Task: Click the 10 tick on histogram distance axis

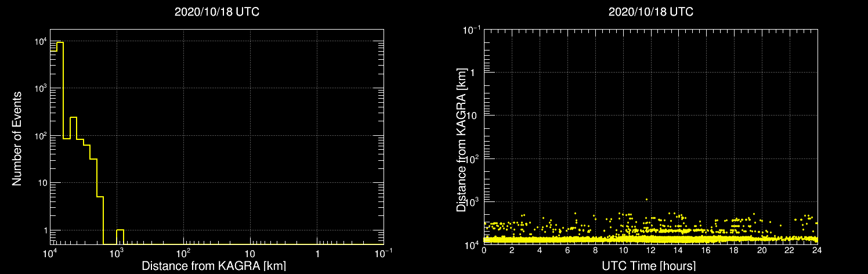Action: pyautogui.click(x=250, y=254)
